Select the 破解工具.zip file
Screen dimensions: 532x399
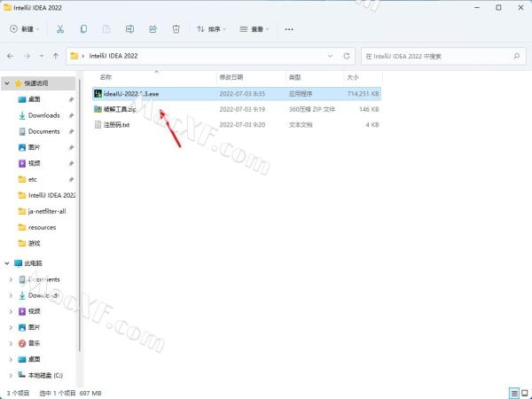click(x=237, y=109)
